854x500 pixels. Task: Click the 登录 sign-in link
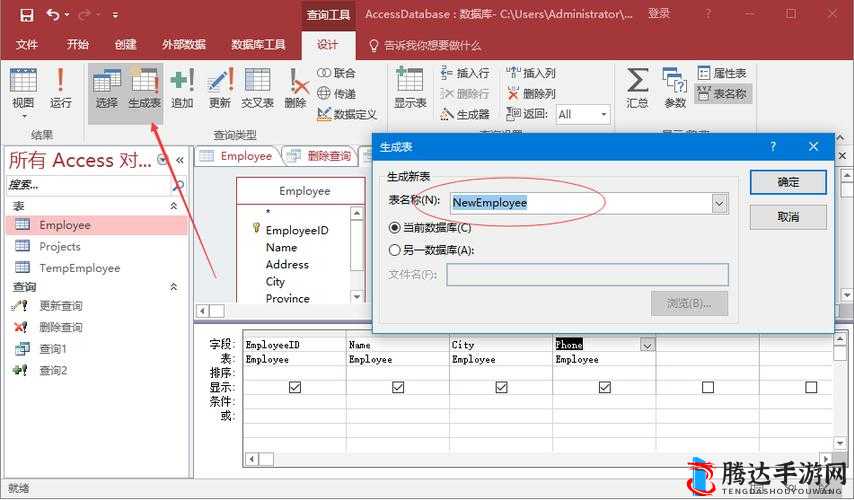coord(658,14)
